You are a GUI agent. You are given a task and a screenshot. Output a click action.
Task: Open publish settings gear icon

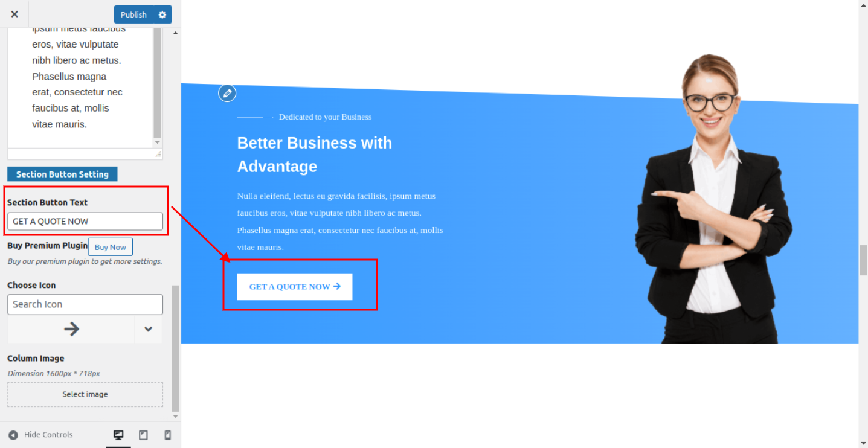(162, 14)
